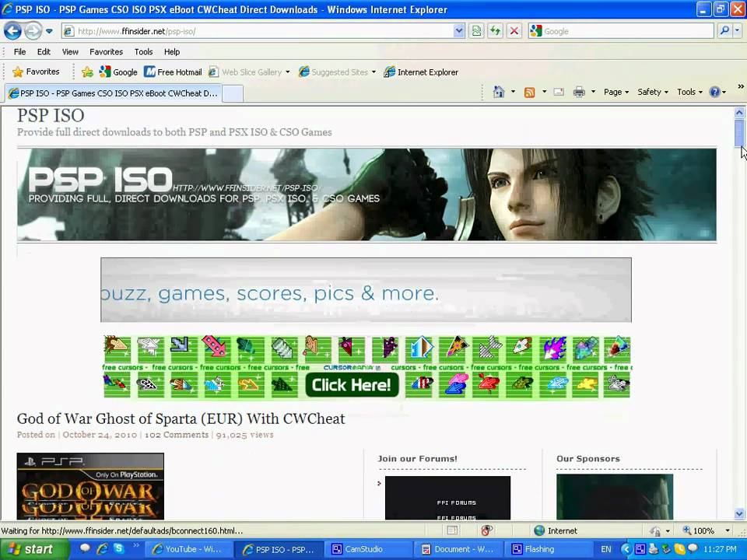Click the browser Back arrow button
This screenshot has width=747, height=560.
coord(13,31)
